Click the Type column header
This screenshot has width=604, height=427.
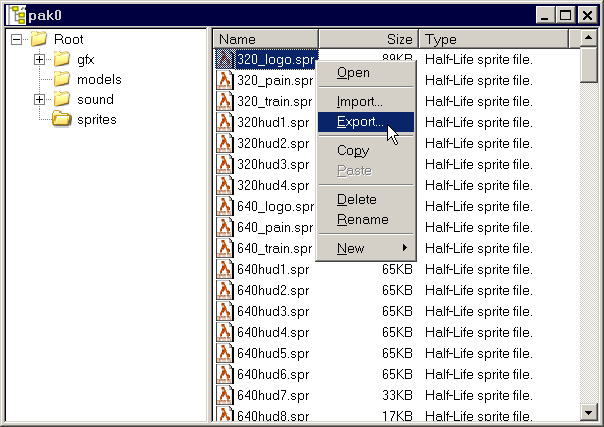(x=493, y=39)
